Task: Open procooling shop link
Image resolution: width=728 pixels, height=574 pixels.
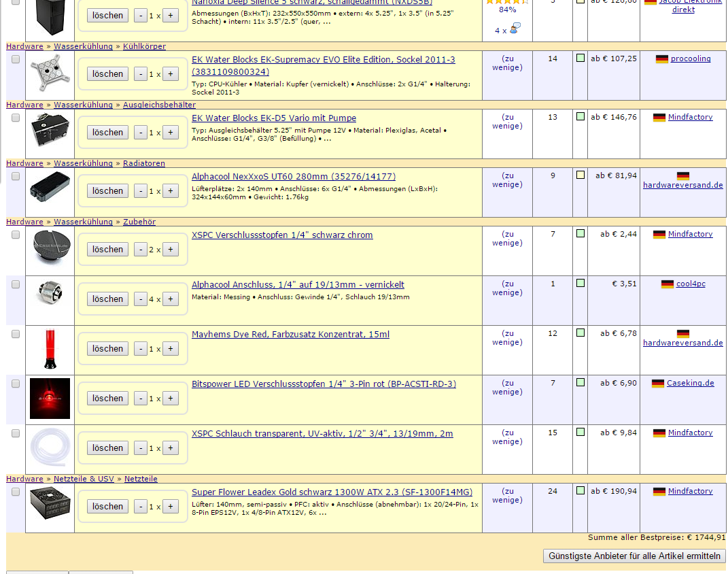Action: coord(691,58)
